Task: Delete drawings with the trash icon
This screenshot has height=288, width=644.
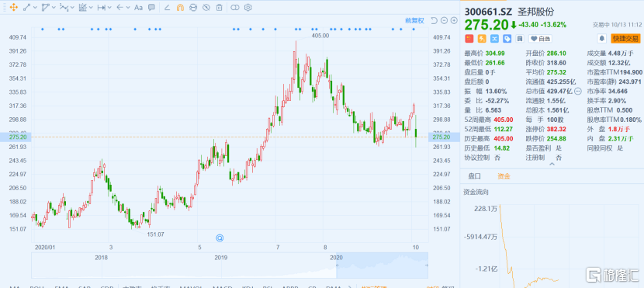Action: point(220,7)
